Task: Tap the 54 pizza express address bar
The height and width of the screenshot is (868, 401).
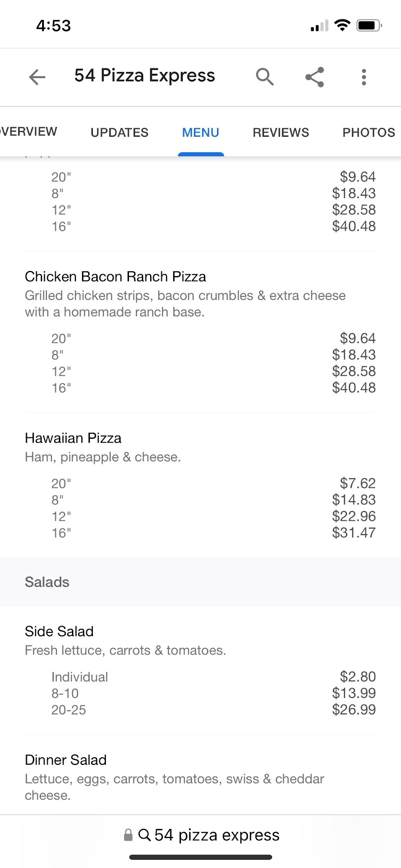Action: pyautogui.click(x=217, y=835)
